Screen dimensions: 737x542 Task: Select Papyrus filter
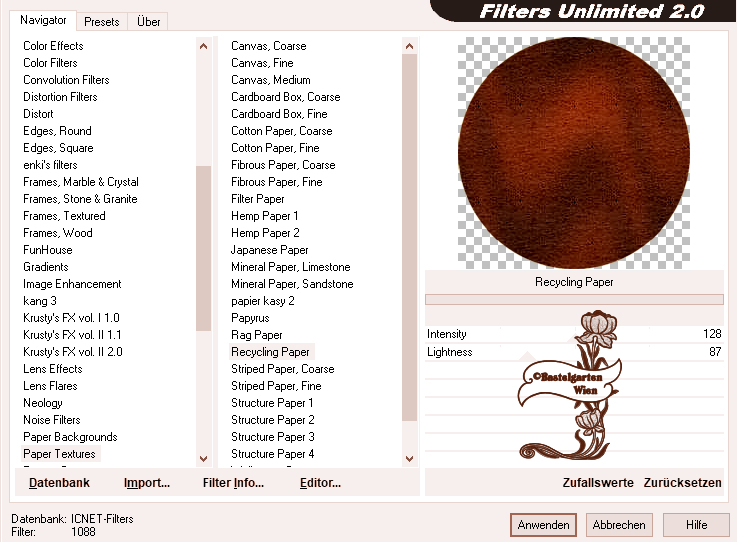click(x=250, y=318)
